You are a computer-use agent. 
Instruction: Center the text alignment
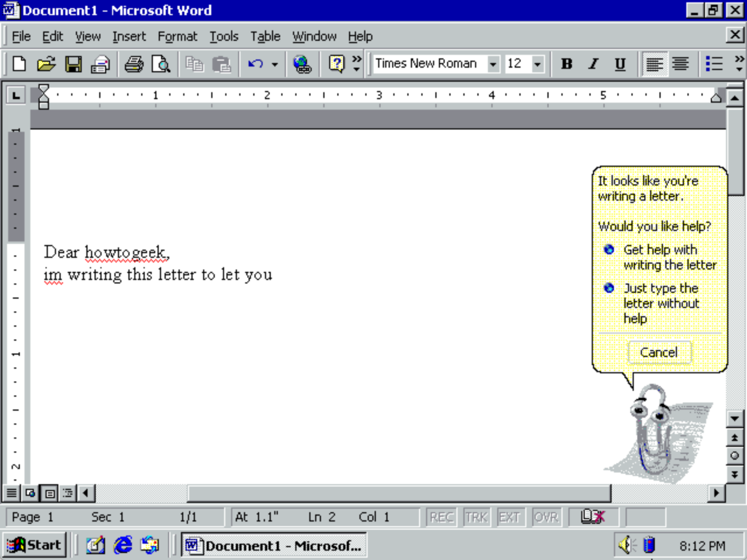[x=680, y=64]
